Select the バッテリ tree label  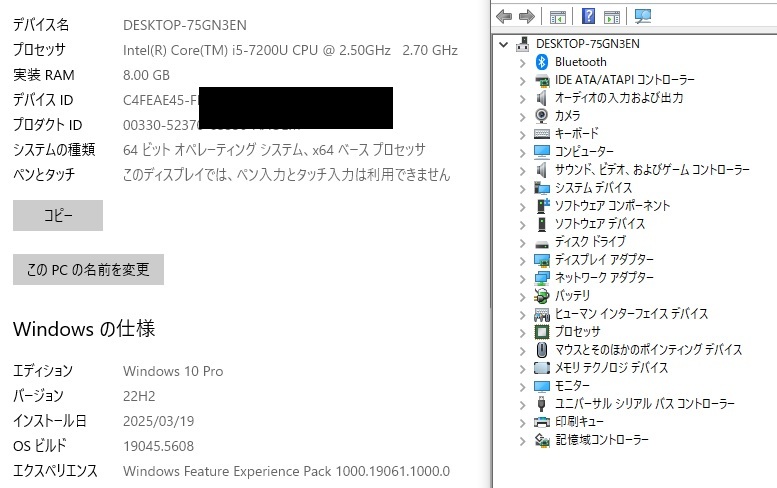(572, 296)
